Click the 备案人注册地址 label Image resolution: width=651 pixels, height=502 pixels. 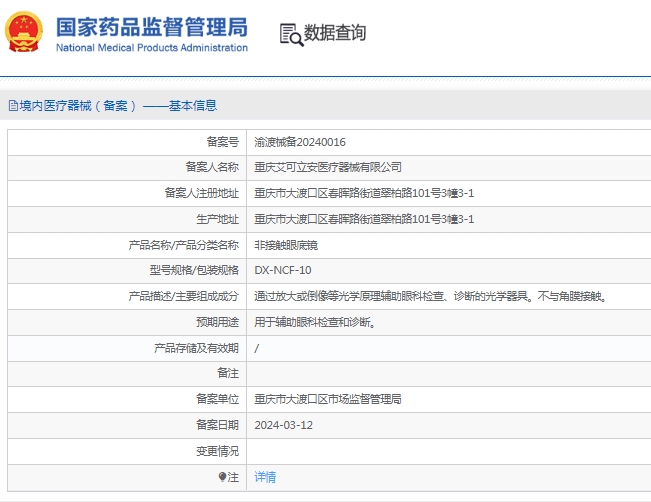pyautogui.click(x=202, y=193)
